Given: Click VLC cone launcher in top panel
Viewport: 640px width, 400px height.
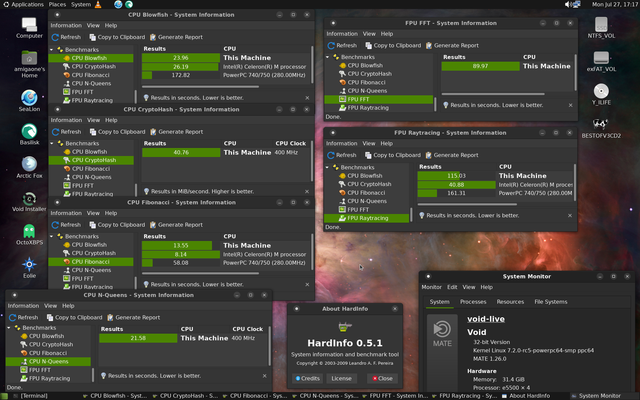Looking at the screenshot, I should [x=98, y=4].
